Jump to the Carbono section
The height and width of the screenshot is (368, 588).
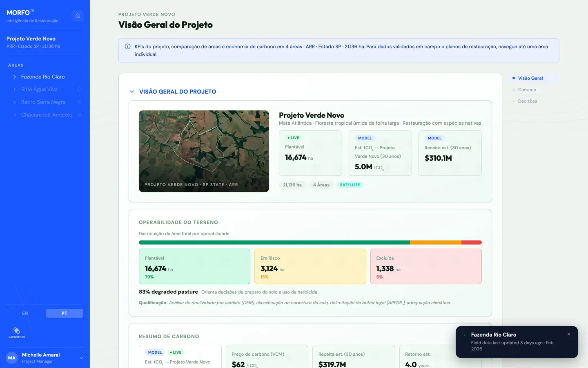[x=527, y=90]
